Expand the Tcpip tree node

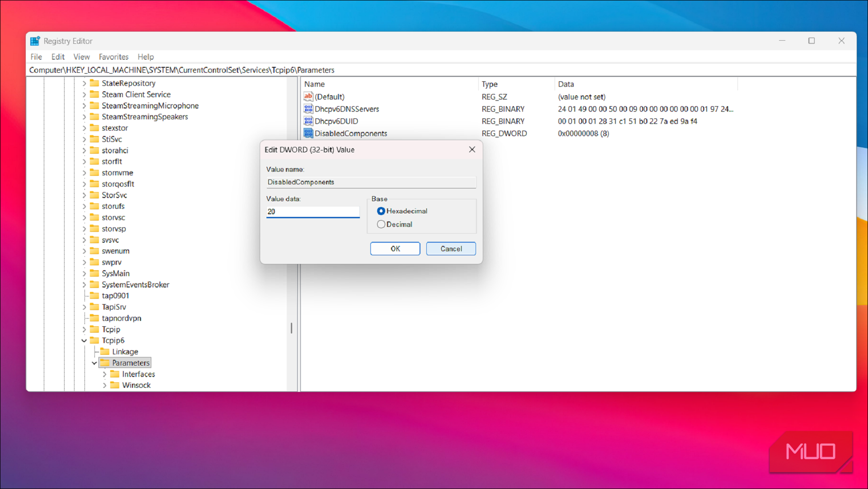[84, 329]
